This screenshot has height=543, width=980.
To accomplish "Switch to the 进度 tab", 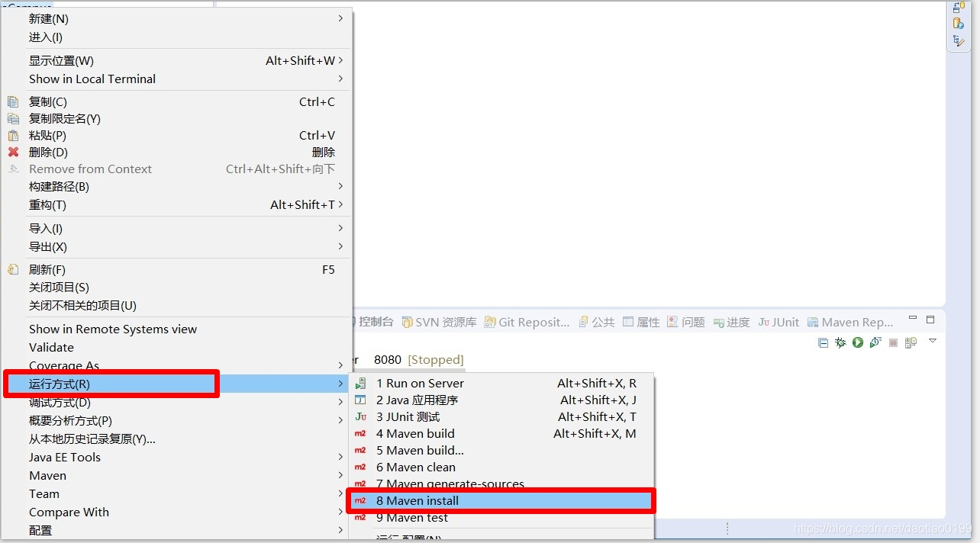I will point(731,322).
